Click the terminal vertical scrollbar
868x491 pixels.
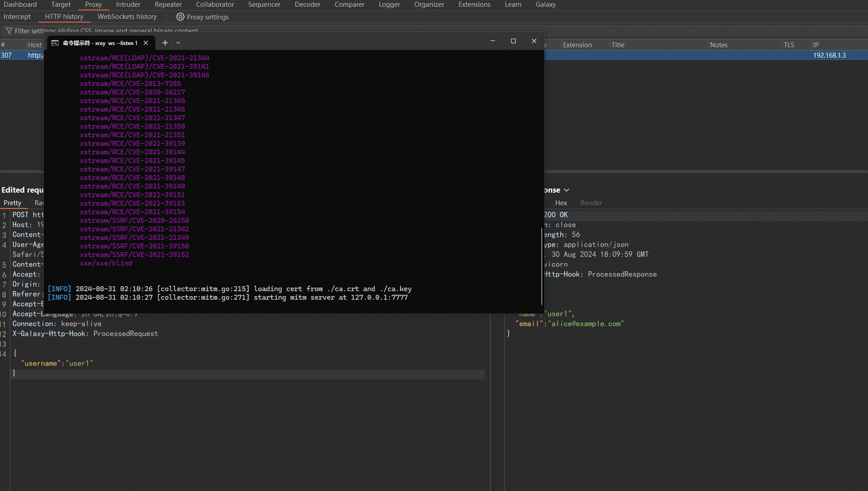pyautogui.click(x=542, y=266)
